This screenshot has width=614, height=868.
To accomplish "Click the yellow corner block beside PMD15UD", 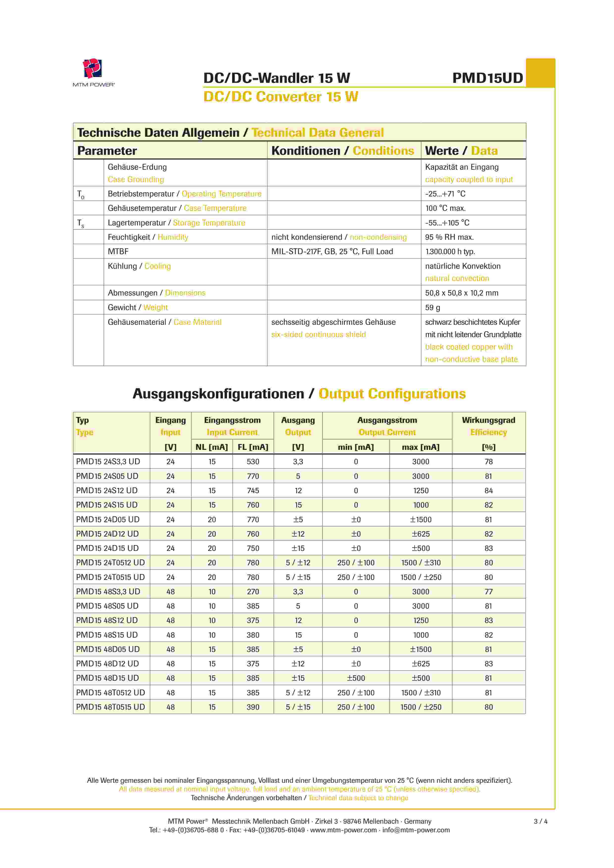I will 540,73.
